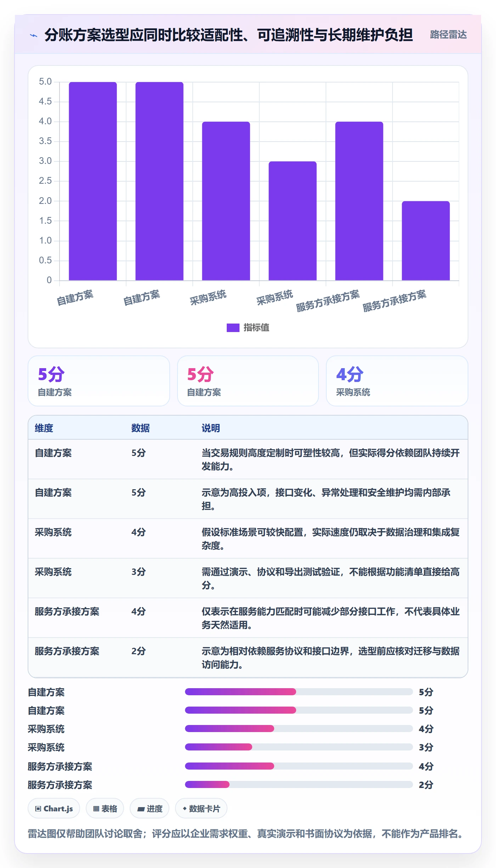Image resolution: width=496 pixels, height=868 pixels.
Task: Select the 表格 chip
Action: pos(105,809)
